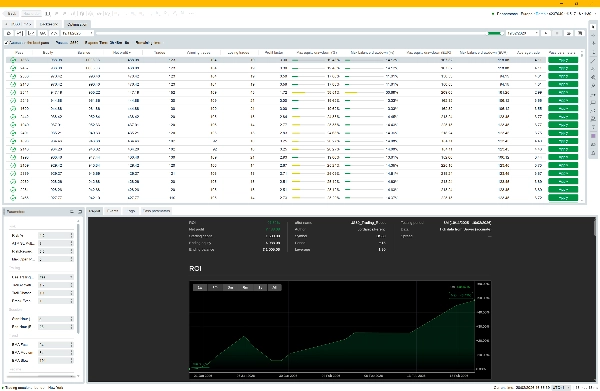
Task: Select pointer tool at top of right sidebar
Action: coord(593,27)
